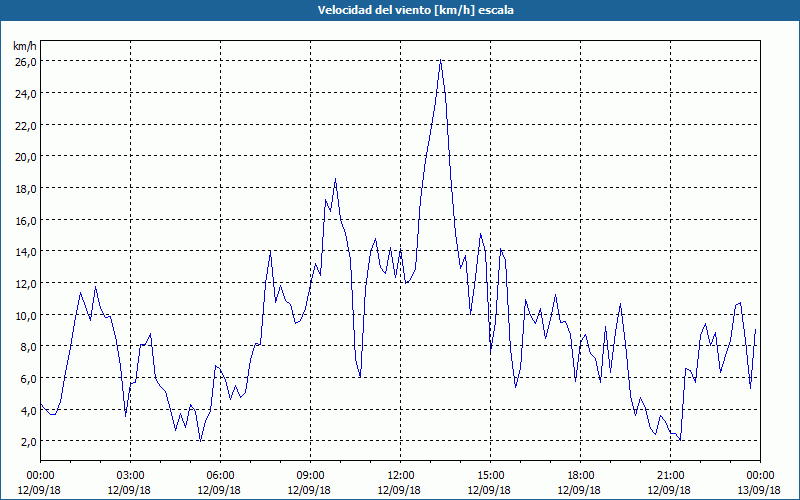Select the 24,0 y-axis label

[x=26, y=93]
